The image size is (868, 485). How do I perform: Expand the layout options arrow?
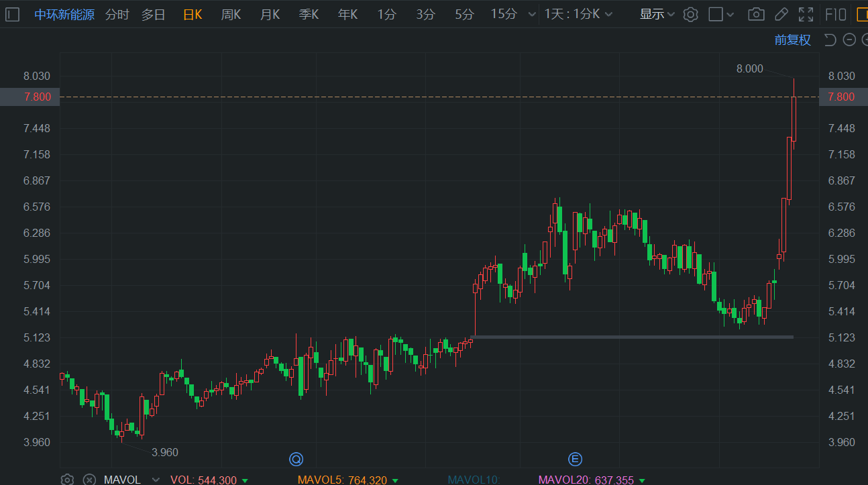pos(730,14)
